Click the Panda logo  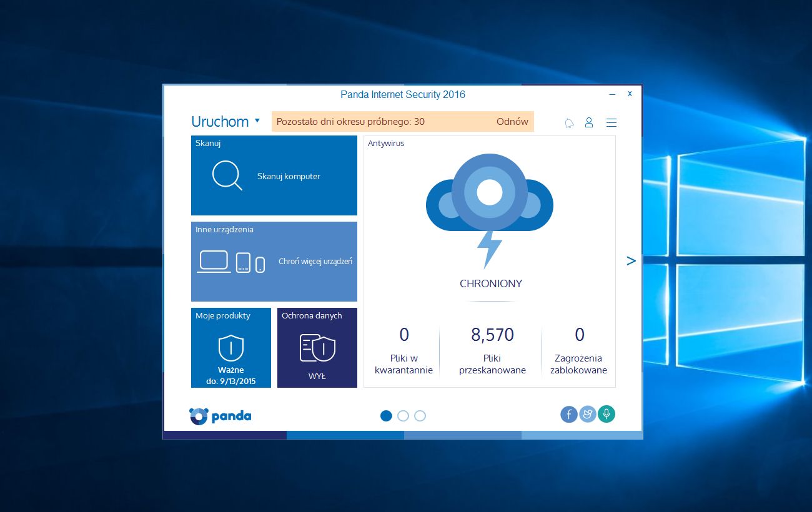(220, 416)
